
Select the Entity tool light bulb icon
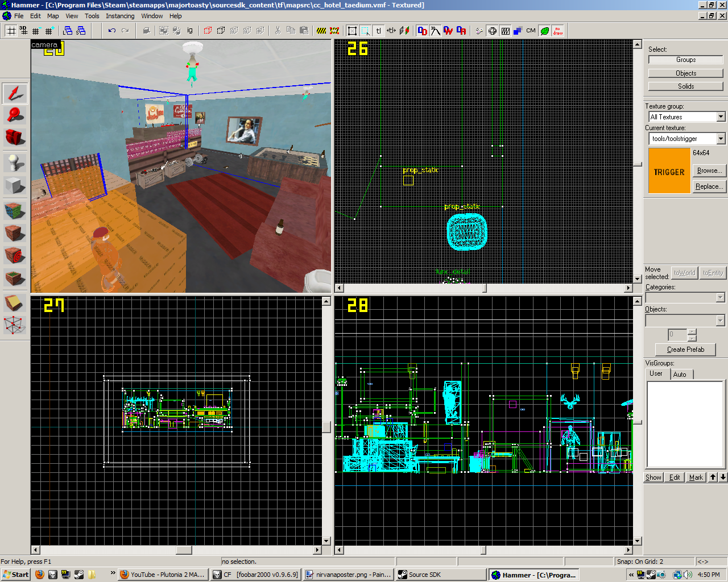pos(15,163)
